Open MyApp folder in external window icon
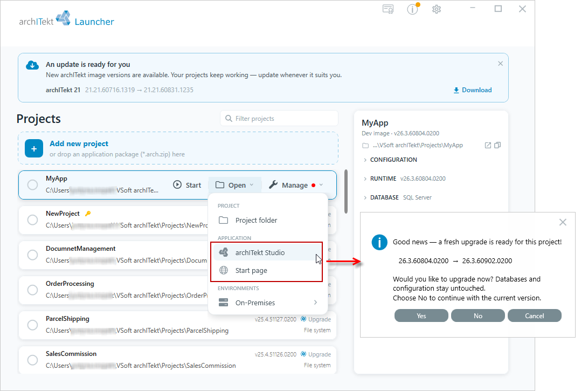The height and width of the screenshot is (391, 588). pyautogui.click(x=488, y=145)
